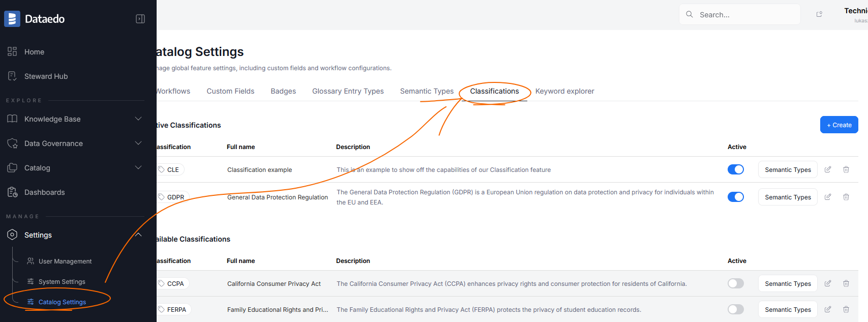Screen dimensions: 868x322
Task: Click the blue Create button
Action: click(839, 125)
